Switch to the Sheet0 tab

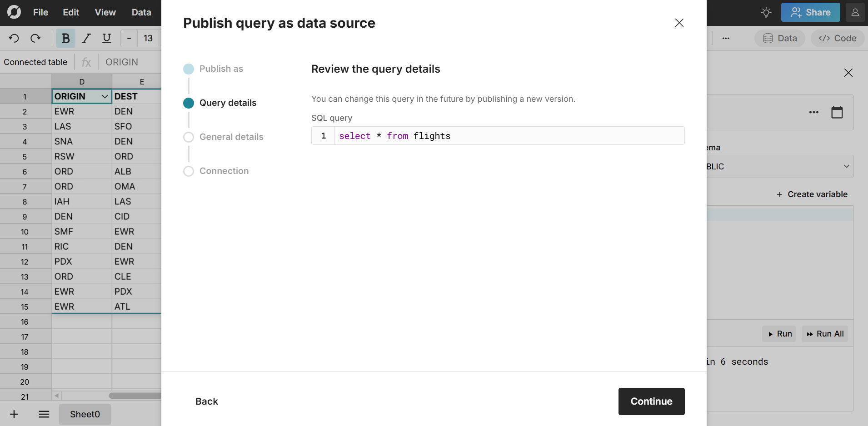85,414
